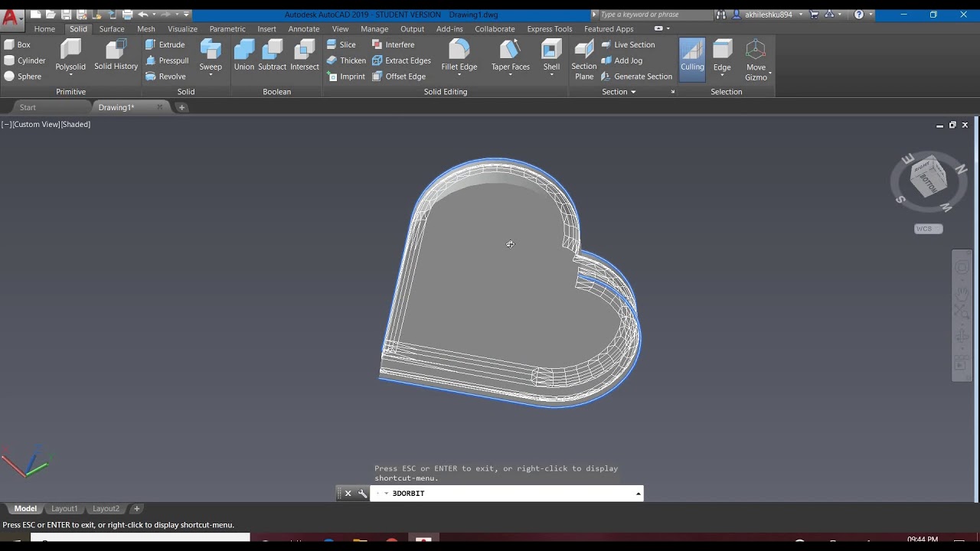Image resolution: width=980 pixels, height=551 pixels.
Task: Choose the Offset Edge tool
Action: 399,77
